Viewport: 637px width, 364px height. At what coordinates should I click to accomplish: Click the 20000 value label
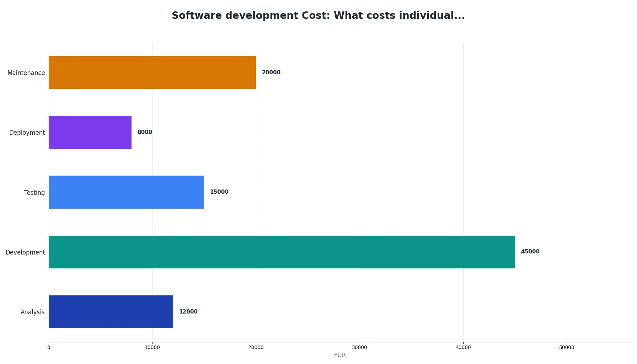(x=271, y=73)
